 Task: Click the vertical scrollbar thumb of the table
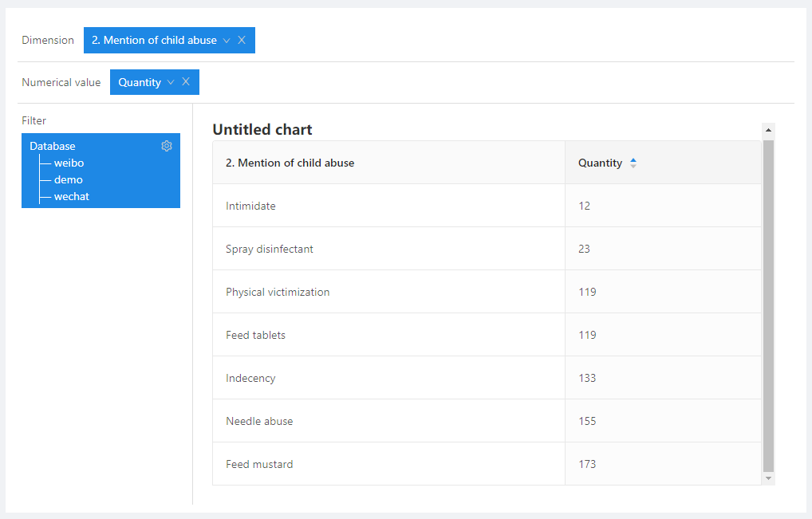768,303
